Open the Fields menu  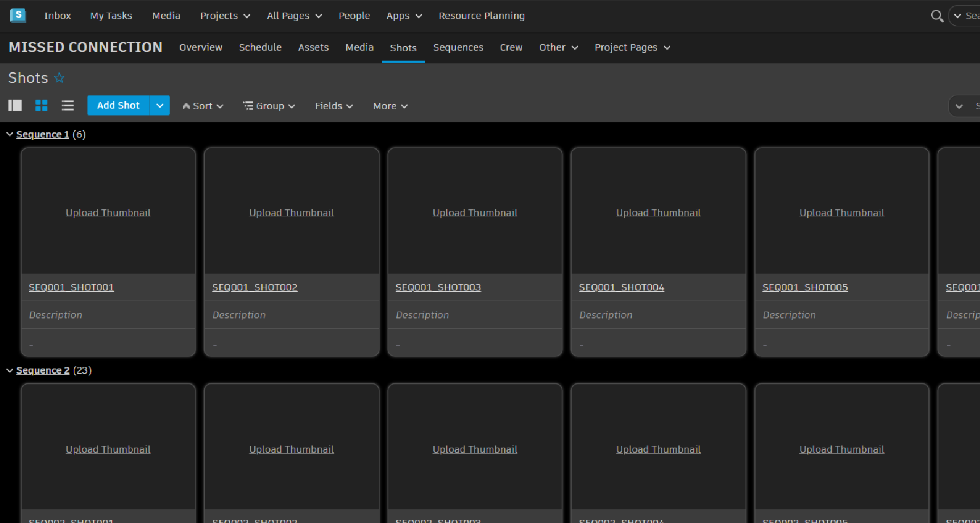[334, 106]
